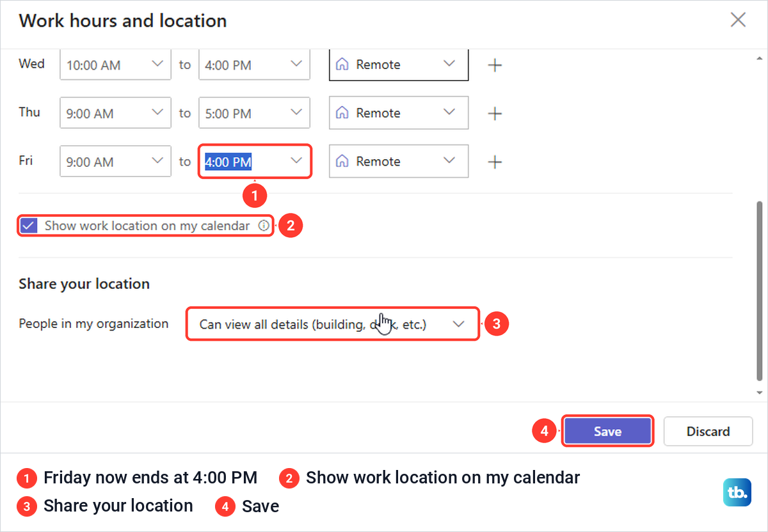Click the Share your location heading

pyautogui.click(x=84, y=284)
